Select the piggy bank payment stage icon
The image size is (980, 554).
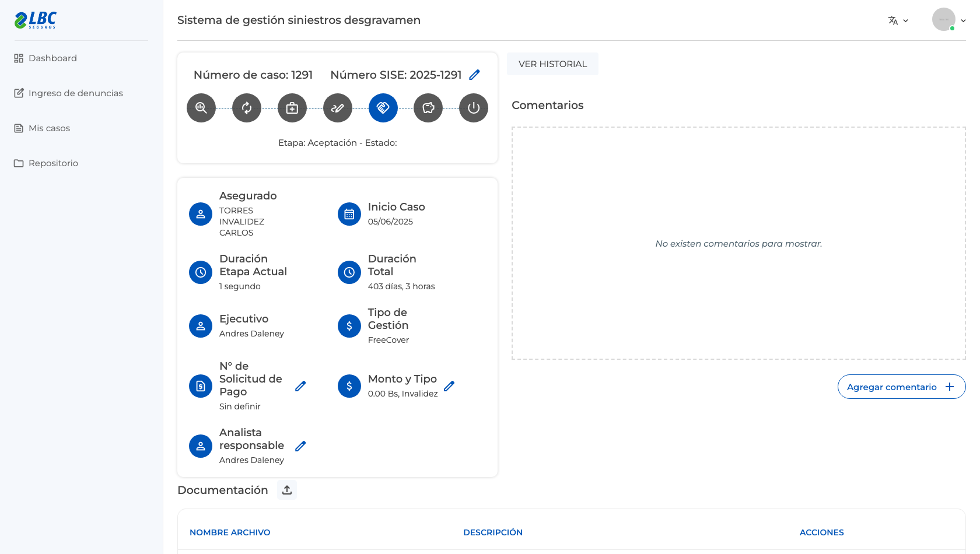428,108
